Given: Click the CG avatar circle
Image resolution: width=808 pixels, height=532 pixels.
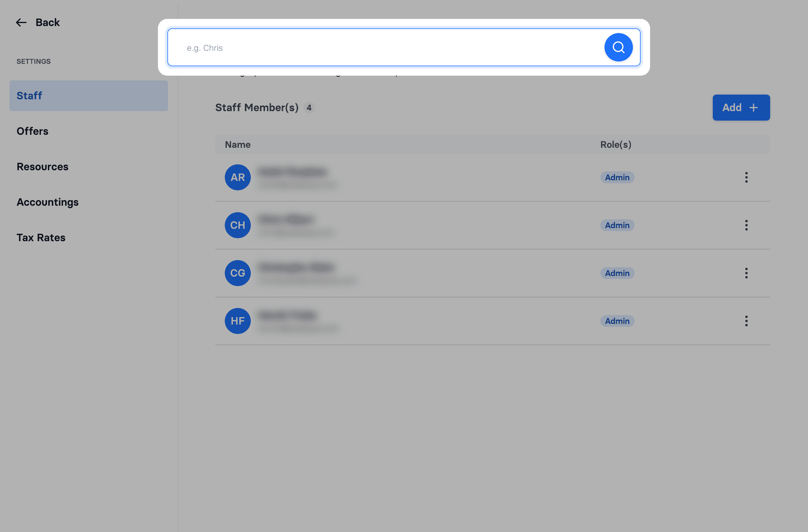Looking at the screenshot, I should tap(238, 273).
